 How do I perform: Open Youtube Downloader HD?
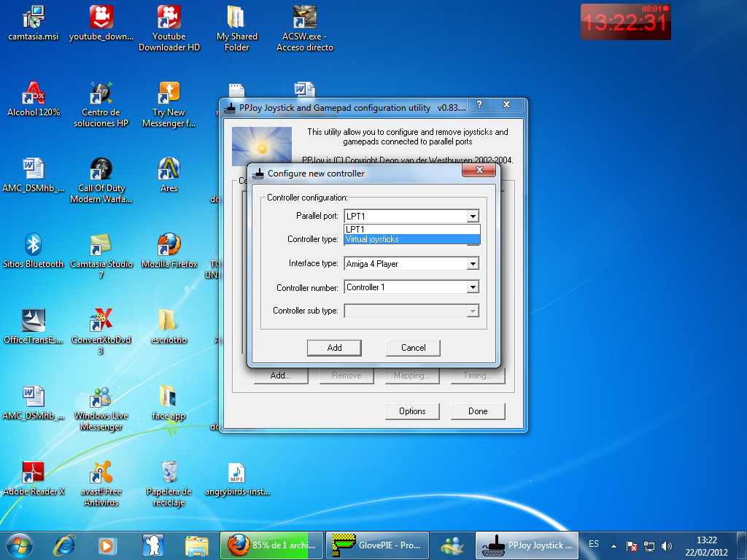[x=169, y=22]
